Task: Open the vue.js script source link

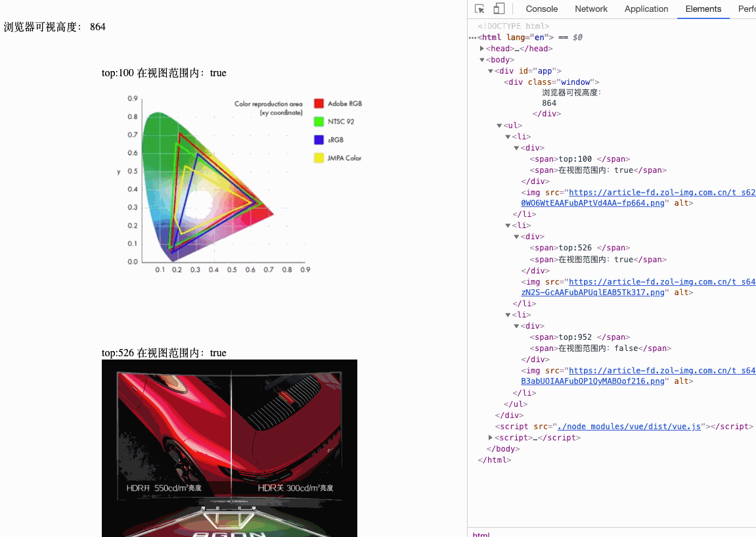Action: pos(629,427)
